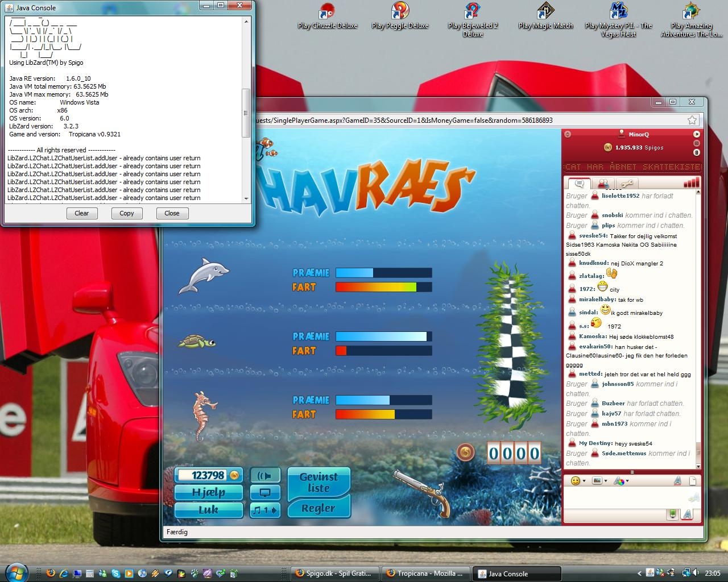Open the text color dropdown in chat
Image resolution: width=728 pixels, height=582 pixels.
click(x=621, y=481)
